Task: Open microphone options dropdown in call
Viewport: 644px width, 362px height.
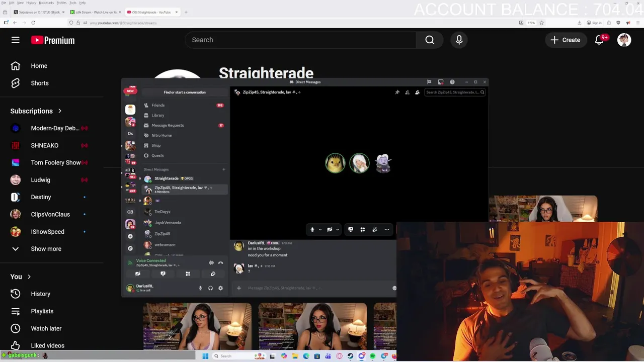Action: click(x=319, y=230)
